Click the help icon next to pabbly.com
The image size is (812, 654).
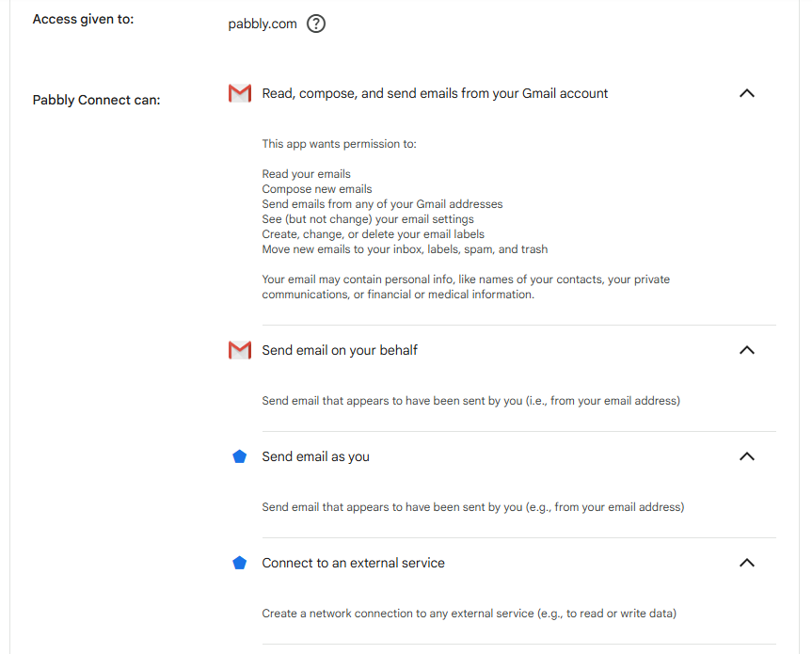316,24
